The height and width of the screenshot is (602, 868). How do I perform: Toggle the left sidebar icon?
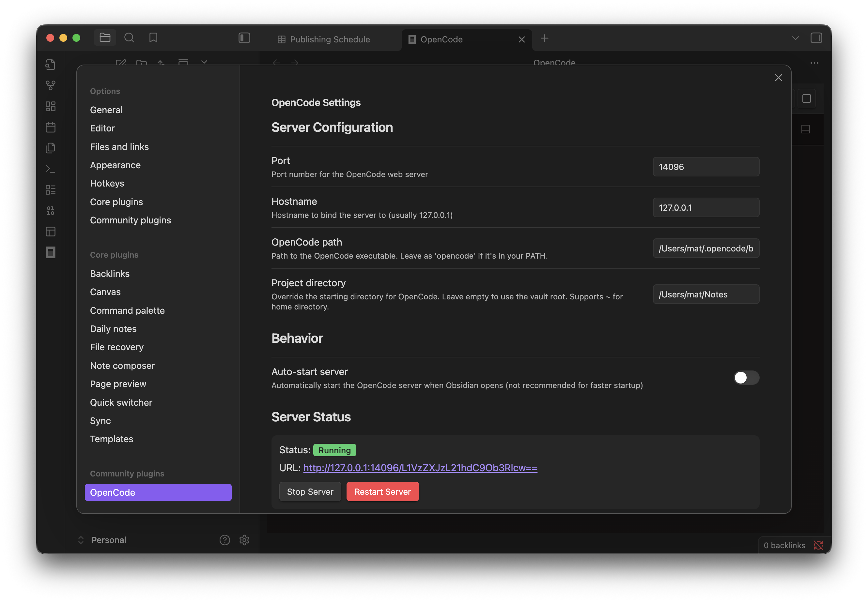point(244,38)
